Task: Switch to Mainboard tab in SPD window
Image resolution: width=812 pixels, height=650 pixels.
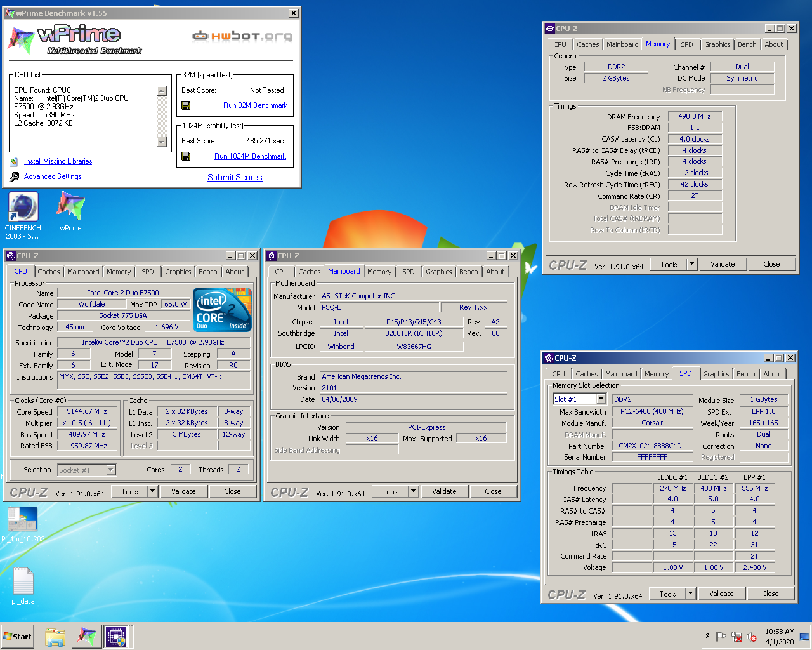Action: pos(621,374)
